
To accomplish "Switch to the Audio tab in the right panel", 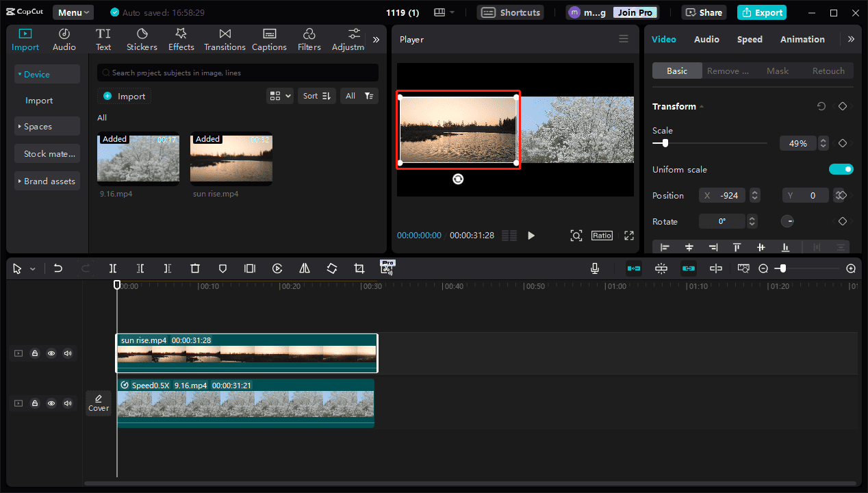I will pos(706,39).
